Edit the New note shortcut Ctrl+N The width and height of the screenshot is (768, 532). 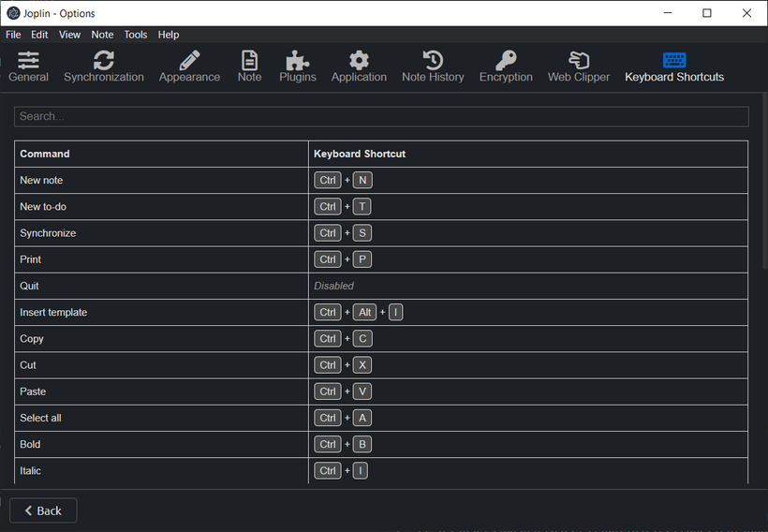pyautogui.click(x=344, y=180)
